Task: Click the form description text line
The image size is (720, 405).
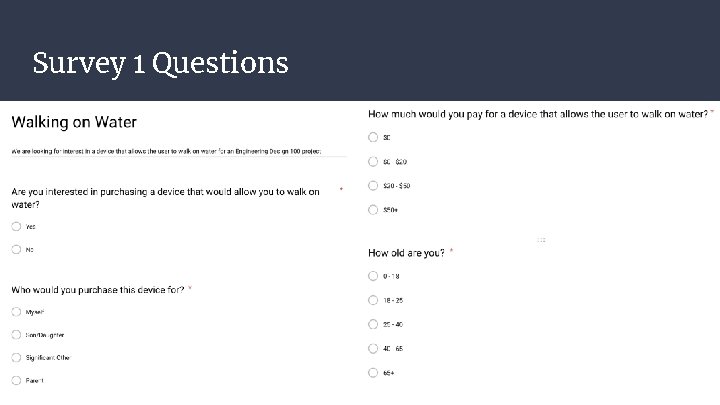Action: point(166,151)
